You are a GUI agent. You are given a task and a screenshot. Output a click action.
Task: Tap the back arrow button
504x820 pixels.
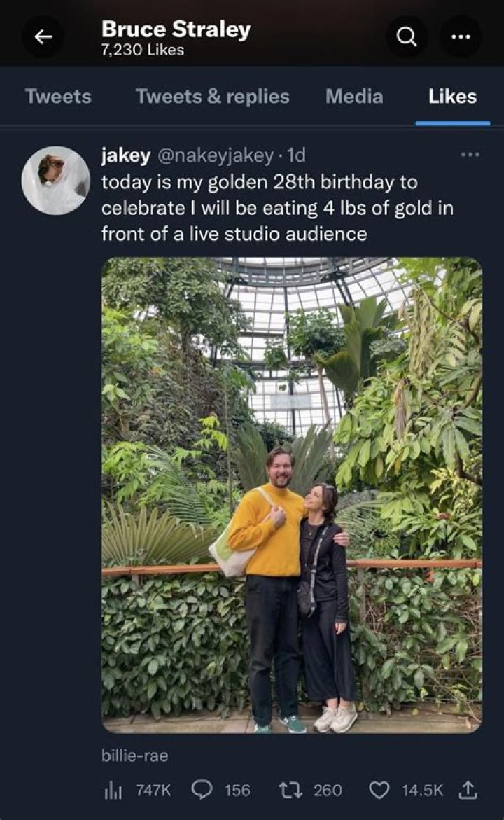[43, 37]
